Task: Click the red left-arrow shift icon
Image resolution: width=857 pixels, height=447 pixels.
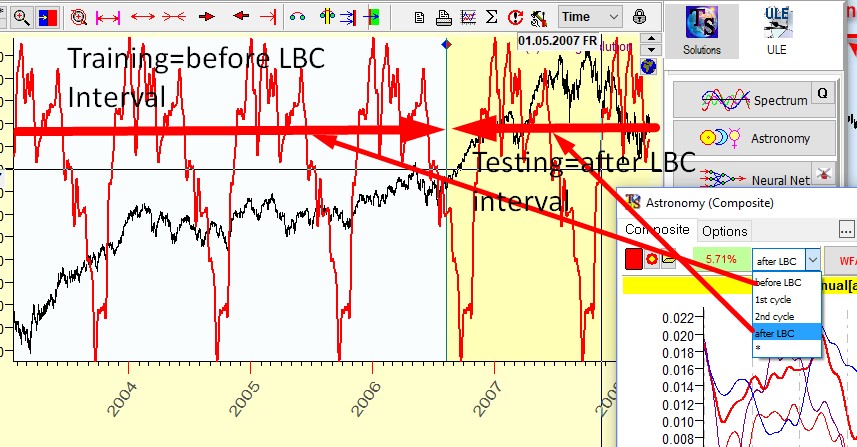Action: [x=240, y=16]
